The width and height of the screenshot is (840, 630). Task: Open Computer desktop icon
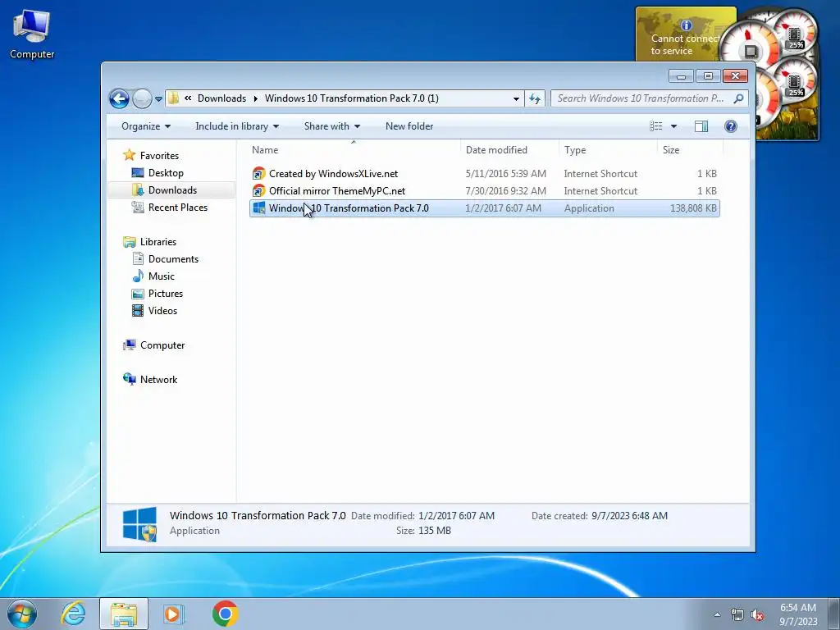click(32, 33)
